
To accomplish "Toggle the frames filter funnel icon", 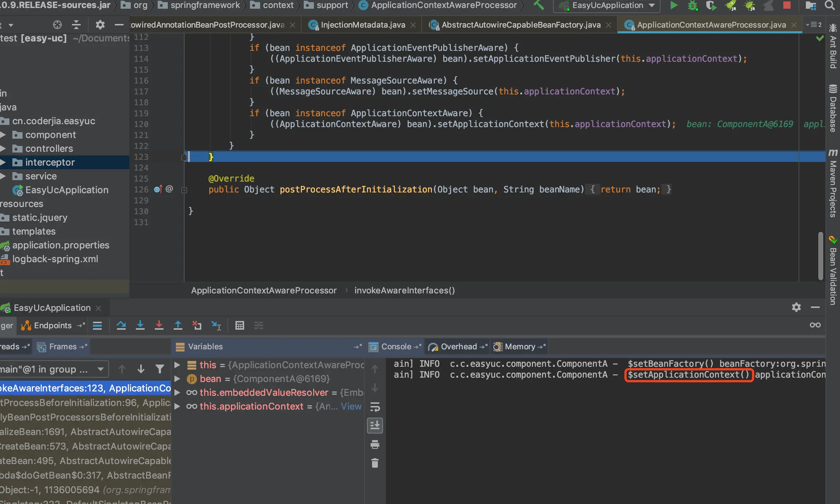I will pyautogui.click(x=159, y=369).
